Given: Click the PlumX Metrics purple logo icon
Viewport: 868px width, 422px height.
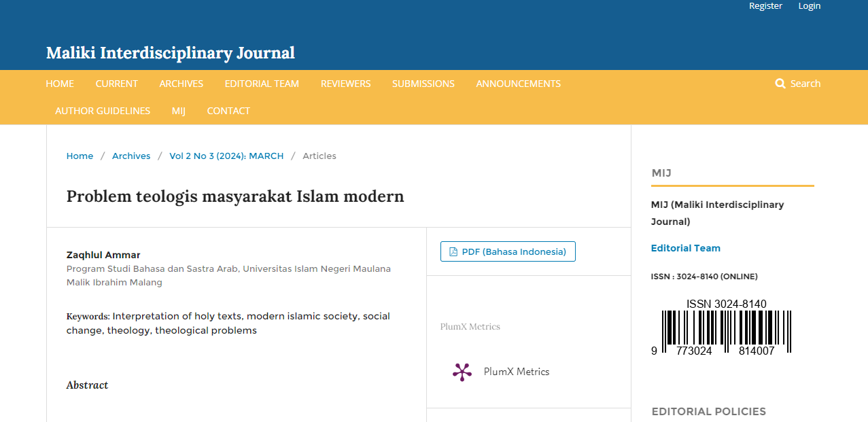Looking at the screenshot, I should point(462,372).
